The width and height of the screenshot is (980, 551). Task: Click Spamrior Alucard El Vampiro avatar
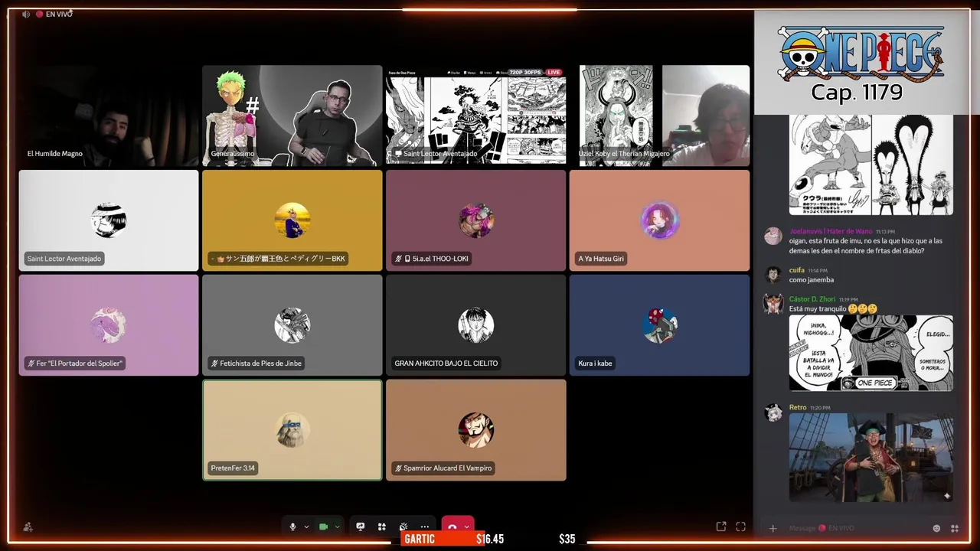click(x=476, y=430)
